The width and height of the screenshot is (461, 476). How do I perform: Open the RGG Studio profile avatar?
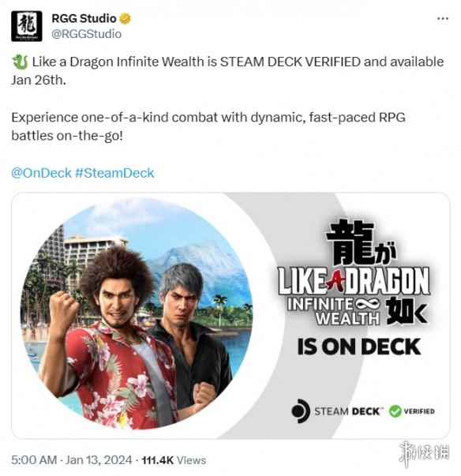point(26,26)
